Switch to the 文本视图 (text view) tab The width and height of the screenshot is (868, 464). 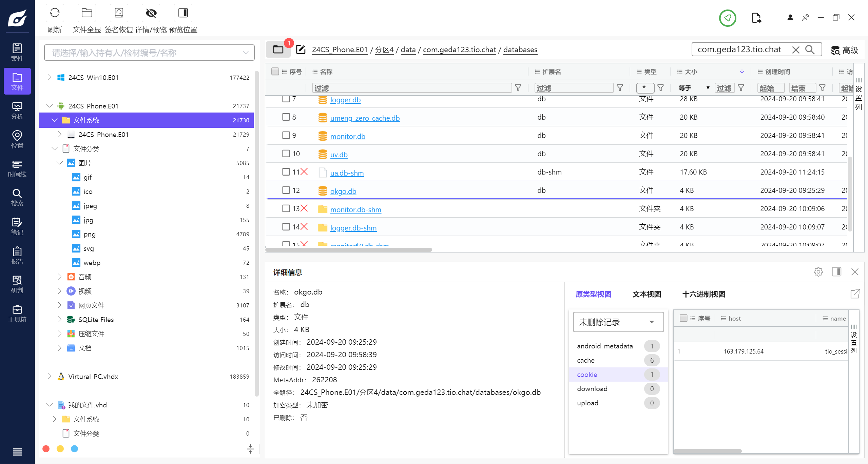(647, 294)
